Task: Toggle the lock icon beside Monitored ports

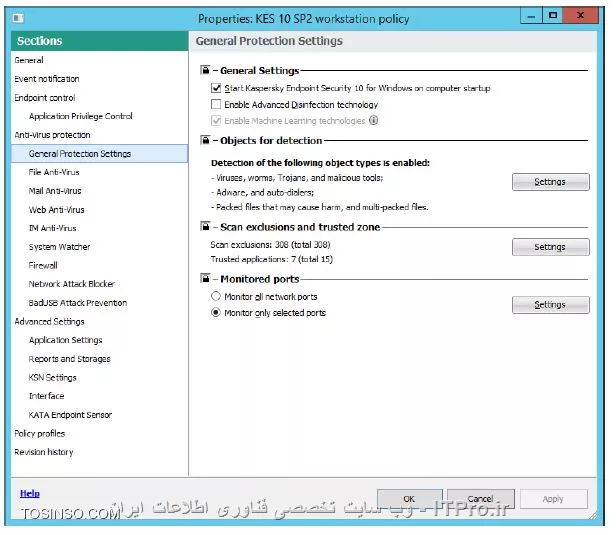Action: 205,278
